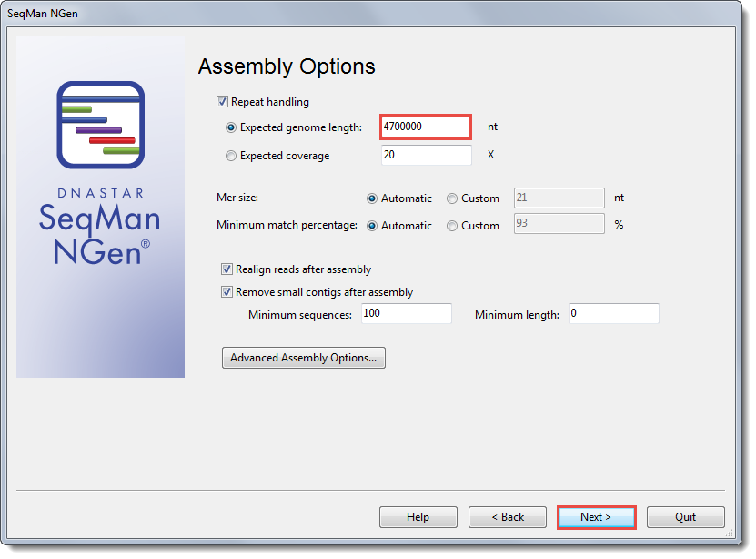Viewport: 756px width, 559px height.
Task: Click the disabled match percentage field 93
Action: coord(559,223)
